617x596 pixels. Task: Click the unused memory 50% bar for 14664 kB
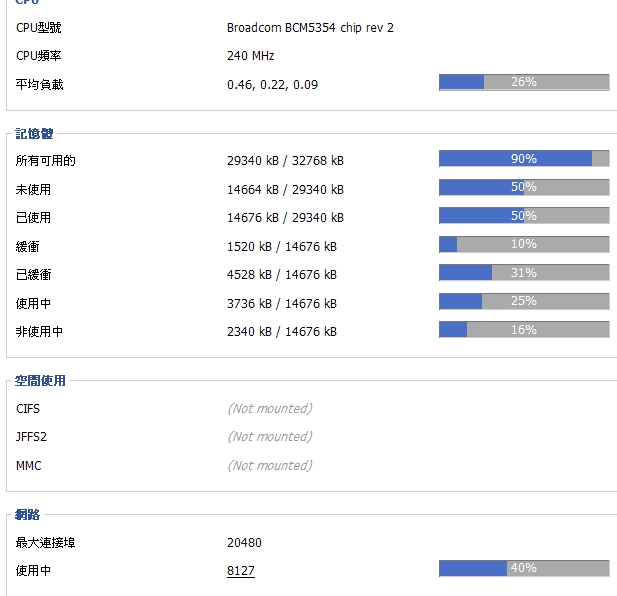pos(524,187)
